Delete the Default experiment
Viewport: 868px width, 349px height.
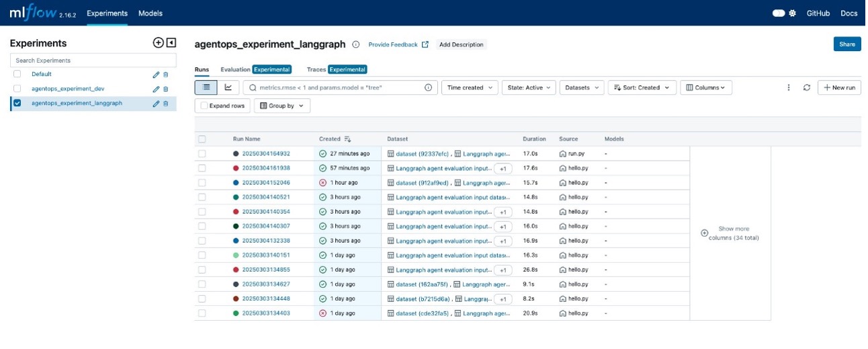pos(165,75)
